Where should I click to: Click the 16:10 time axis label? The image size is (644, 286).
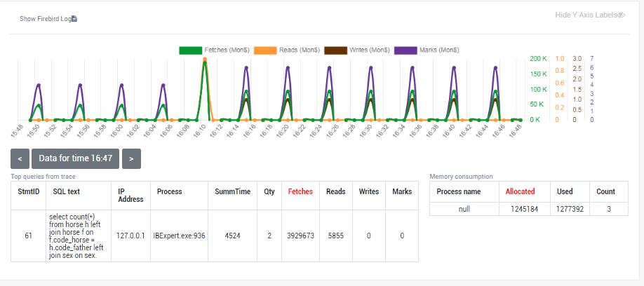(199, 130)
